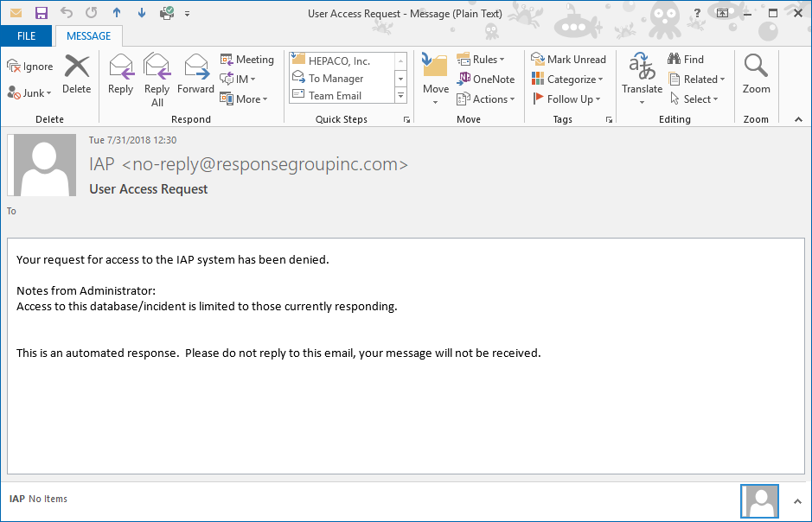Open the Categorize dropdown

pyautogui.click(x=567, y=80)
